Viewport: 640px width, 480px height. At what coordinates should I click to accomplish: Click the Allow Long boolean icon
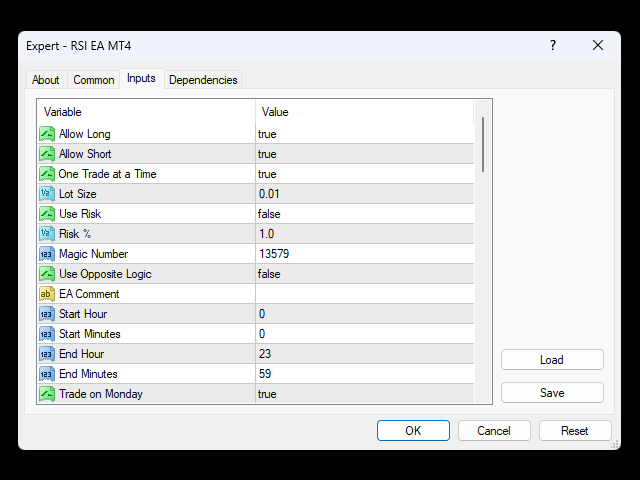(x=47, y=134)
